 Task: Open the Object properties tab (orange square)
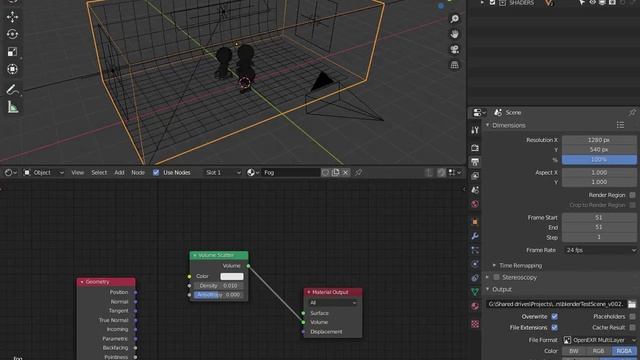pyautogui.click(x=475, y=222)
